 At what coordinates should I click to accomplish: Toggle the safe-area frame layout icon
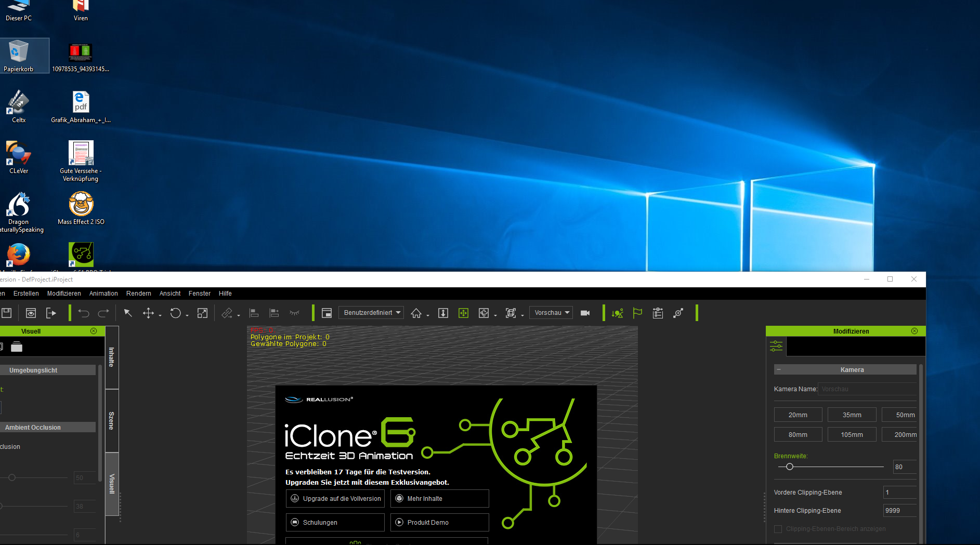[x=326, y=313]
